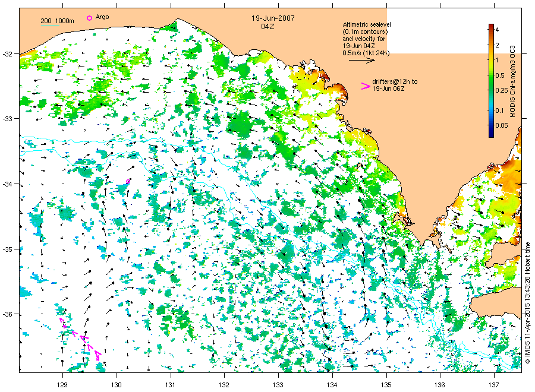Click longitude label 134

pos(332,385)
